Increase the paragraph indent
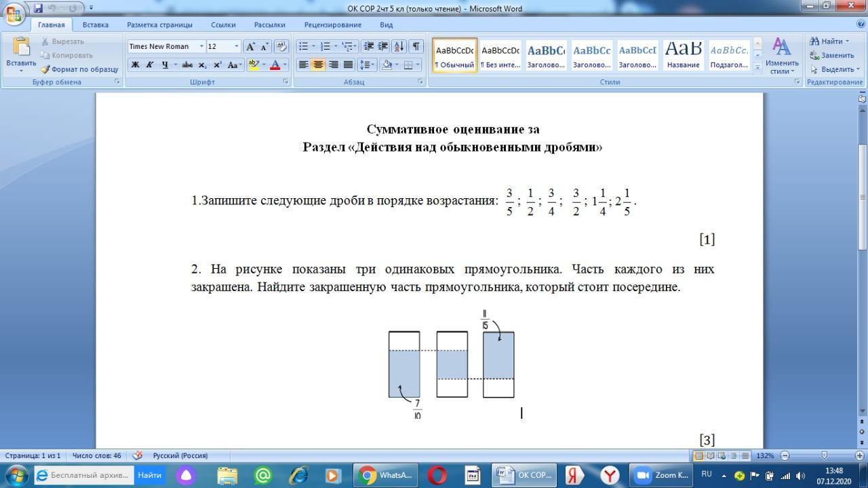This screenshot has height=488, width=868. 383,46
